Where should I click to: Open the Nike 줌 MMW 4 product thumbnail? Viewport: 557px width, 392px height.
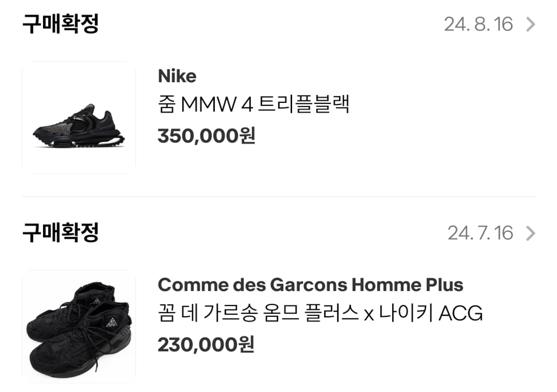pyautogui.click(x=78, y=115)
